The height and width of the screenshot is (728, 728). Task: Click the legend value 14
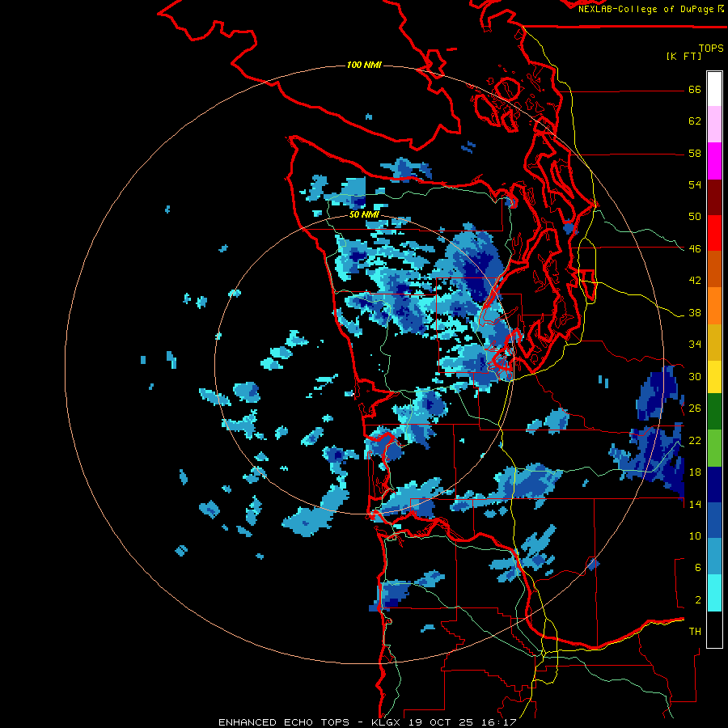[x=695, y=504]
